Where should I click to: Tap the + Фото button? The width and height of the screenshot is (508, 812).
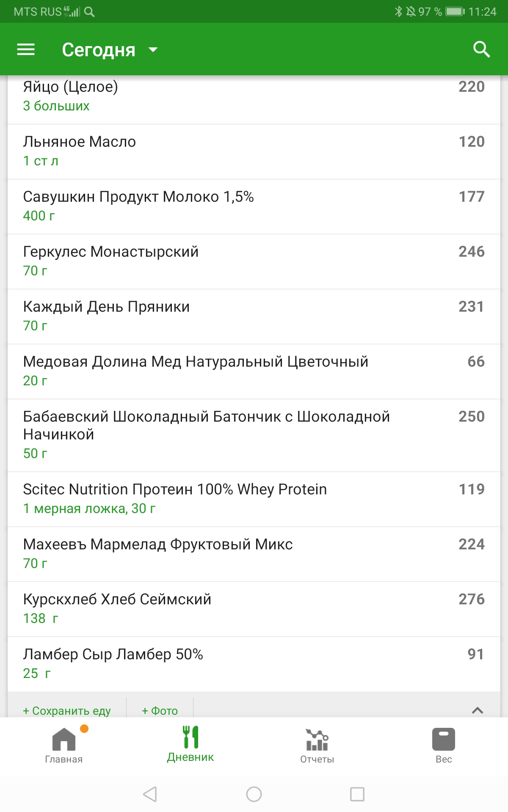[160, 710]
